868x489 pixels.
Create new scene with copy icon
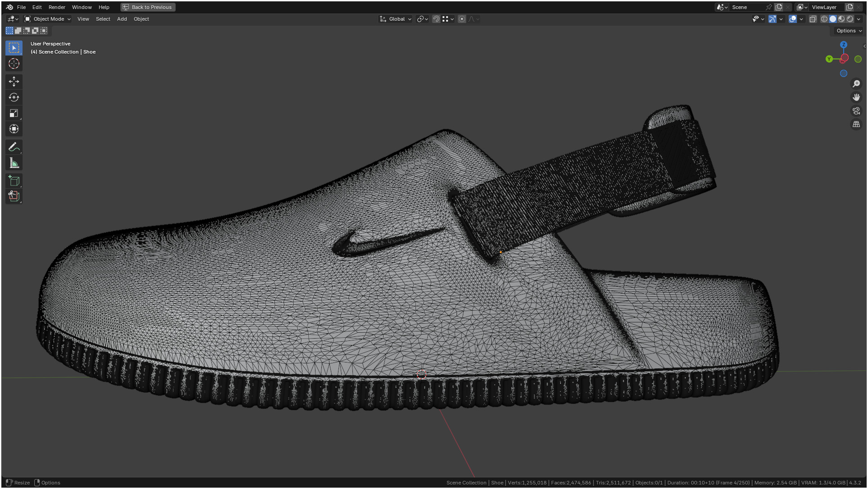779,7
